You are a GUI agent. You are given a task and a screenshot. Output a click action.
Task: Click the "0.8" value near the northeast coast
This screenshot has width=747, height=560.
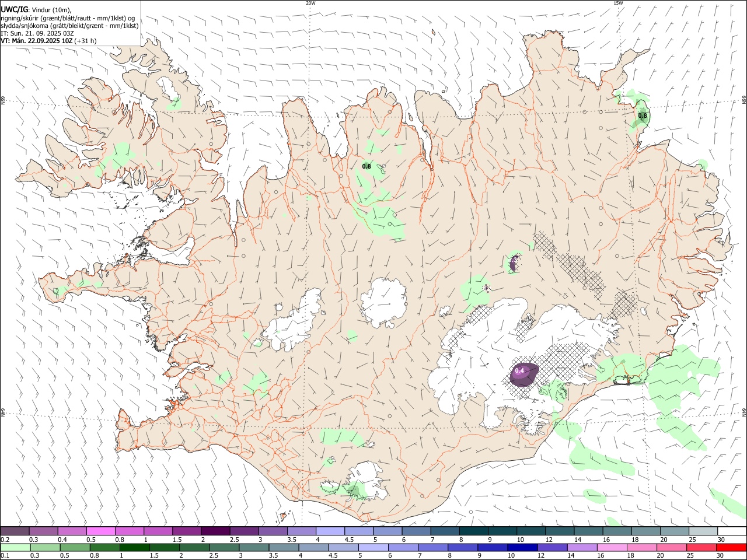coord(643,116)
